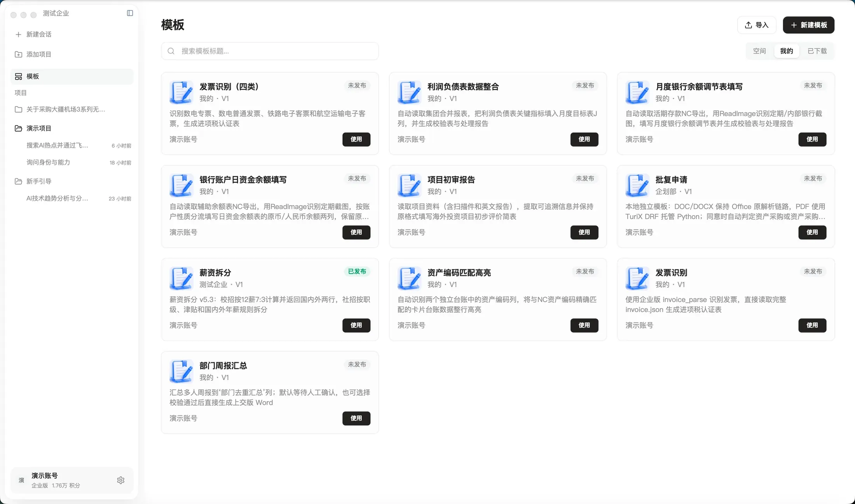Click the 发票识别（四类）template icon

click(x=181, y=92)
